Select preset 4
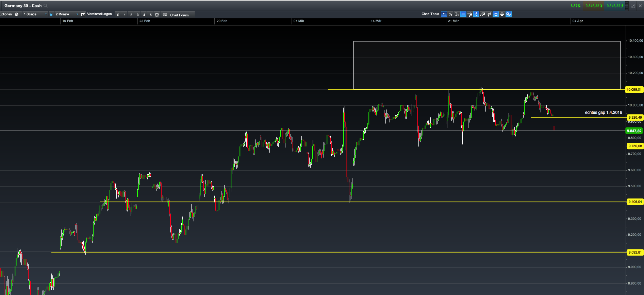The height and width of the screenshot is (295, 644). point(144,15)
